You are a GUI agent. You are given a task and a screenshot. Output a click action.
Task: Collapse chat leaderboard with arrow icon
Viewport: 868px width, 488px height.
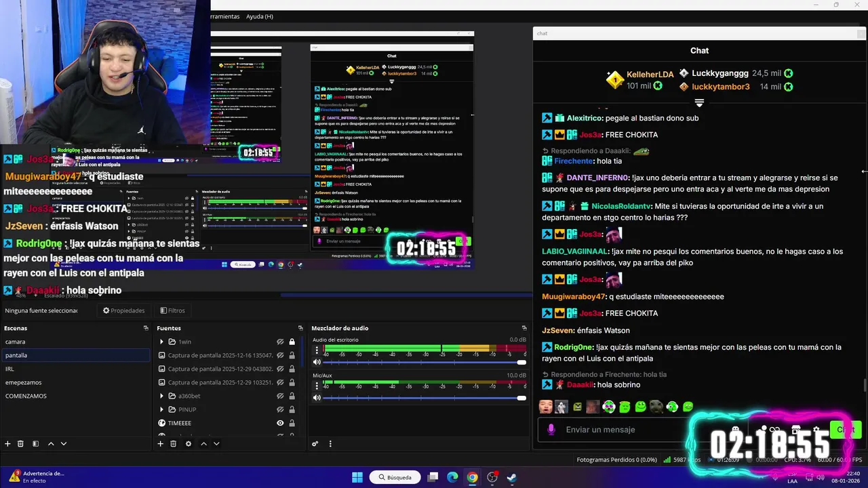(699, 103)
